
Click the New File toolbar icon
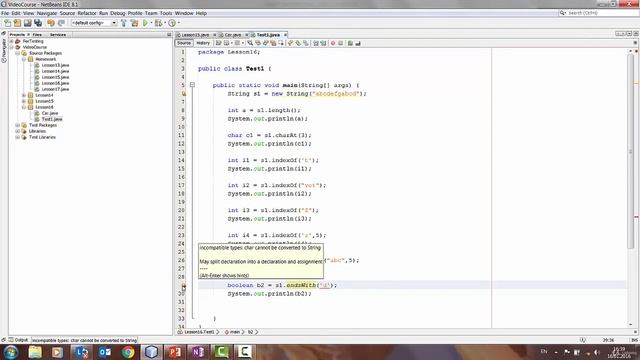tap(8, 23)
